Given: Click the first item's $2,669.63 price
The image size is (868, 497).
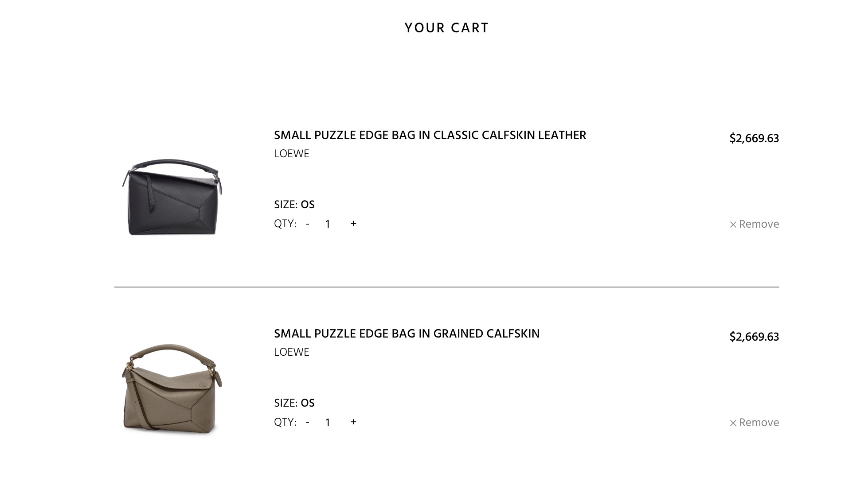Looking at the screenshot, I should pyautogui.click(x=754, y=138).
